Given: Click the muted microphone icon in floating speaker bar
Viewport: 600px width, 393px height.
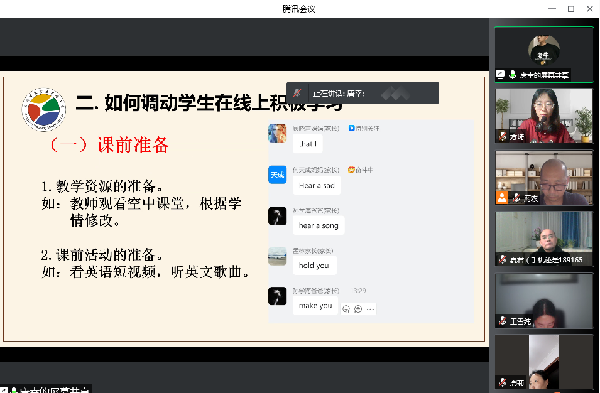Looking at the screenshot, I should click(x=297, y=93).
